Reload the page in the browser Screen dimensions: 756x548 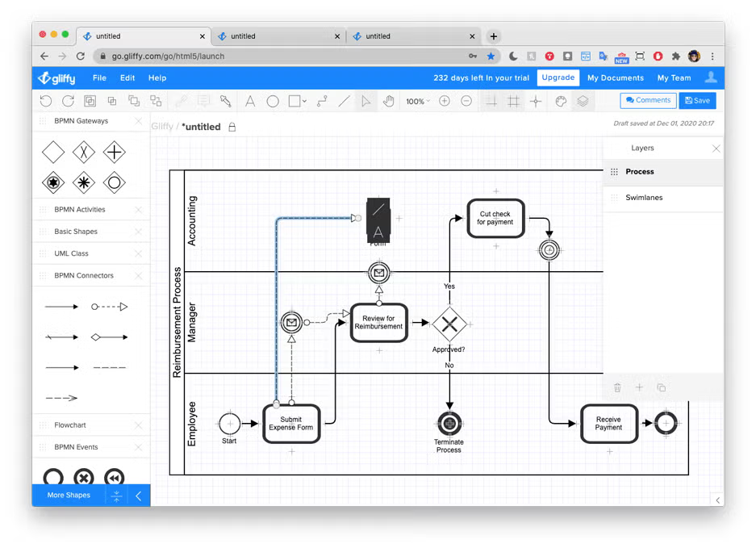pyautogui.click(x=81, y=56)
